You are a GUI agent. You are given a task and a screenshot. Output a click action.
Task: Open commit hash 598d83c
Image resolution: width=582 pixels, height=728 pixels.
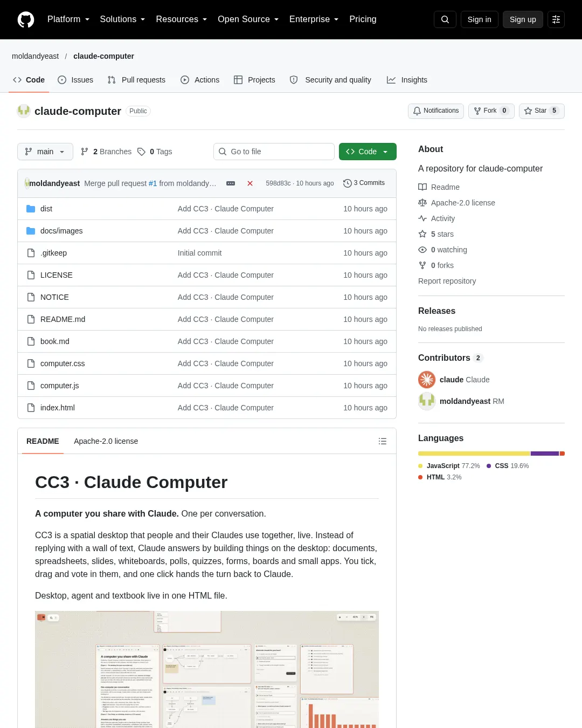click(x=278, y=183)
